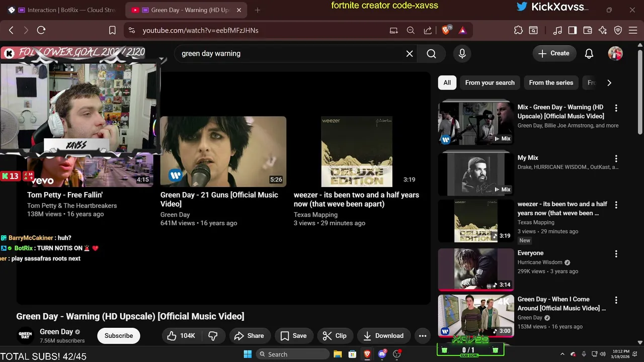The width and height of the screenshot is (644, 362).
Task: Open the site settings icon by the URL
Action: tap(132, 30)
